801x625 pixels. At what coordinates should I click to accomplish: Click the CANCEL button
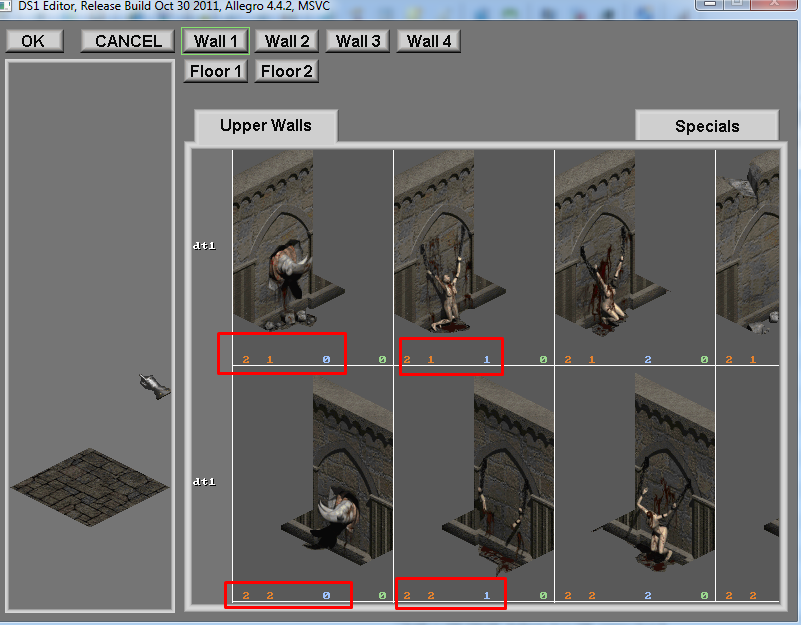coord(128,41)
